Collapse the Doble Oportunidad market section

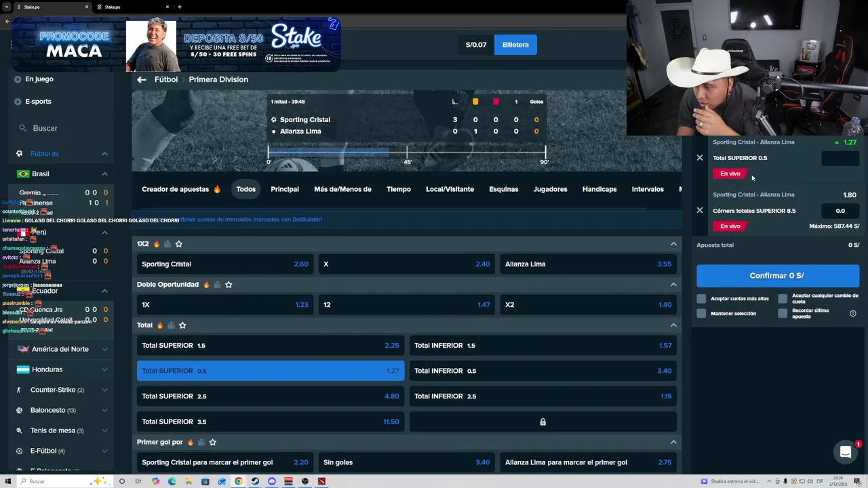pyautogui.click(x=673, y=285)
